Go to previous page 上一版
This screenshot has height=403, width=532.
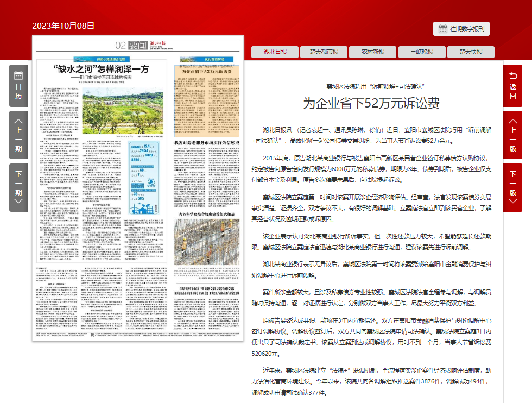(512, 135)
